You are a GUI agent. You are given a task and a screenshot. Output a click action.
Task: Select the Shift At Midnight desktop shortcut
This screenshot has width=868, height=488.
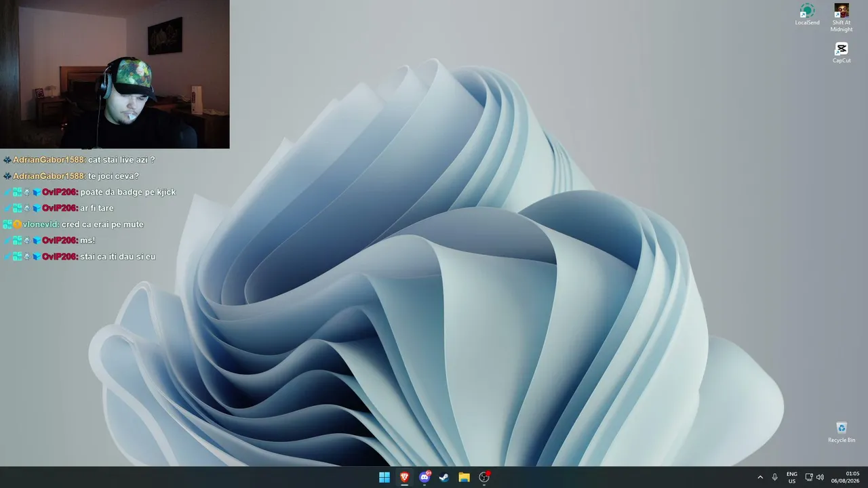842,18
